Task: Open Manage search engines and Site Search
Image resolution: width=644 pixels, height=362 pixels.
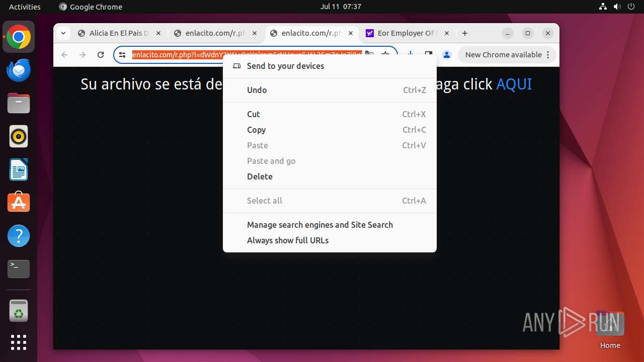Action: [x=330, y=225]
